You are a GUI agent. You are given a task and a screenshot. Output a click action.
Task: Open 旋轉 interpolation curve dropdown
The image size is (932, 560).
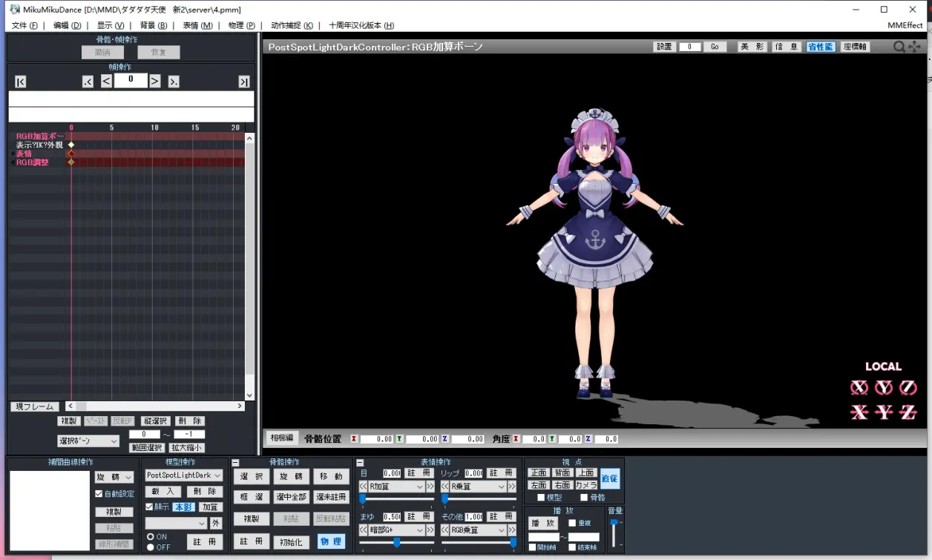pyautogui.click(x=114, y=477)
